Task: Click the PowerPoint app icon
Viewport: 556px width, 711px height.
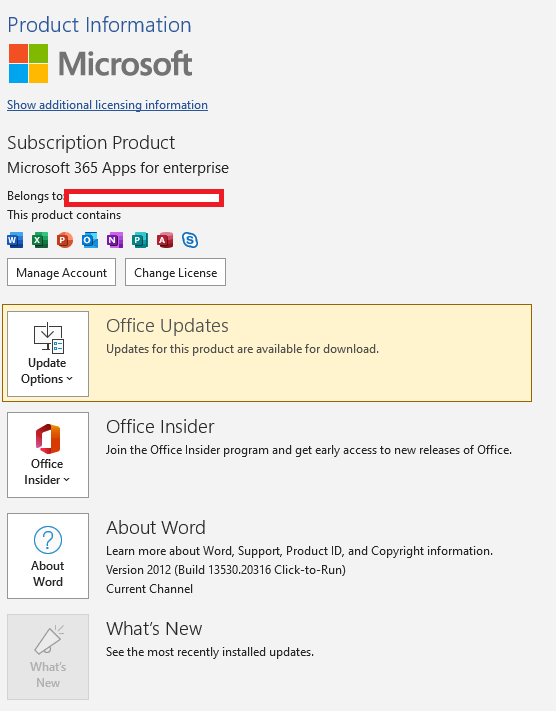Action: click(65, 240)
